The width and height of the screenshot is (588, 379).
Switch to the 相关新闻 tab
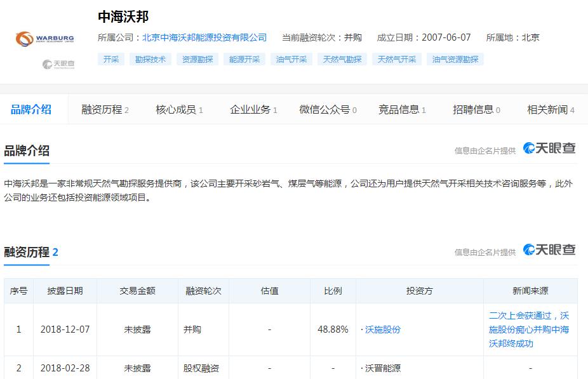(x=551, y=109)
